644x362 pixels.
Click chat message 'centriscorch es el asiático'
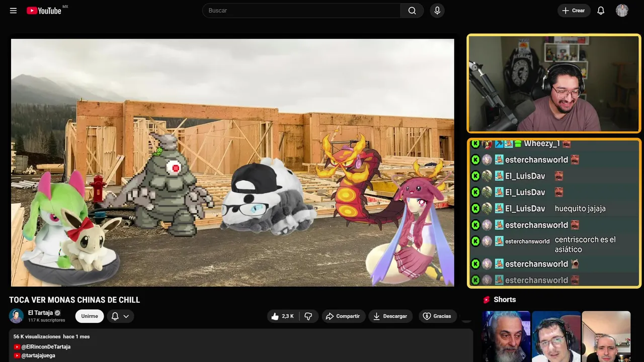[x=585, y=244]
